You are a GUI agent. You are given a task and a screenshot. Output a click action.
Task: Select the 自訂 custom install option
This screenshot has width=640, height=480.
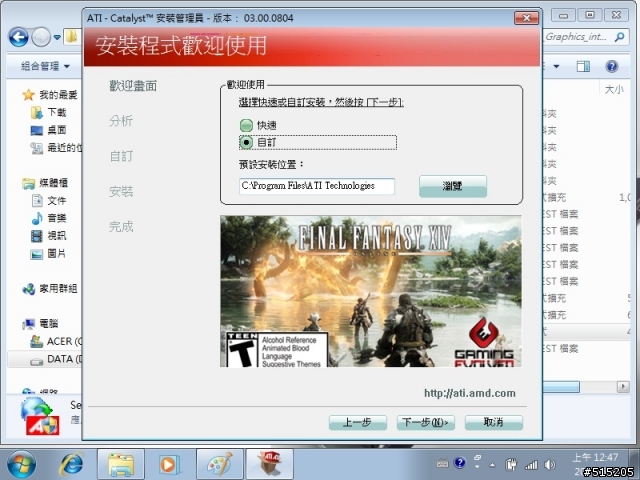tap(317, 142)
